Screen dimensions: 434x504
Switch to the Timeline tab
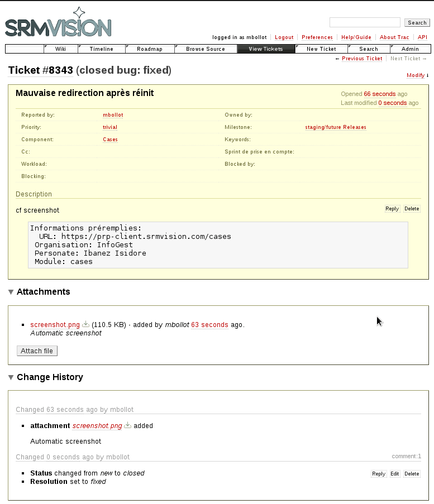coord(101,49)
